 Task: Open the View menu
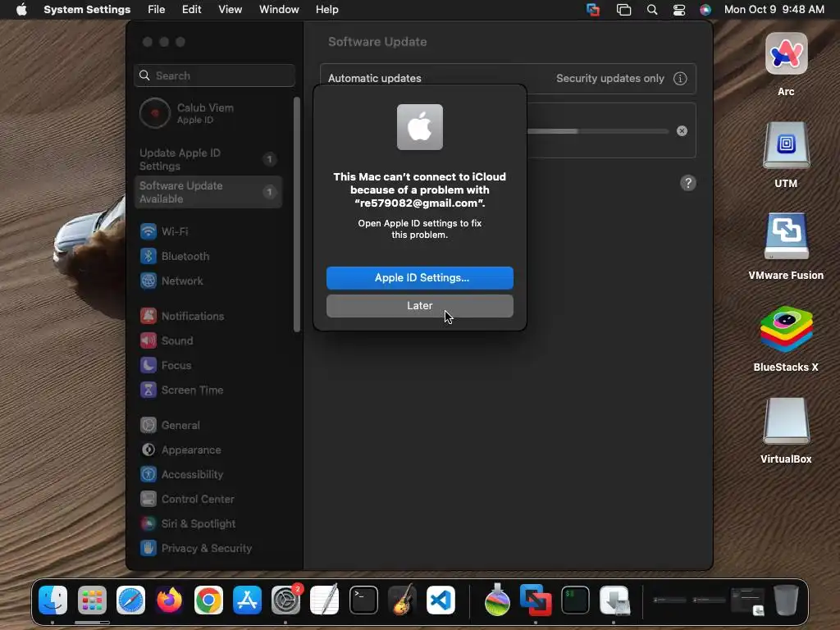pos(231,10)
